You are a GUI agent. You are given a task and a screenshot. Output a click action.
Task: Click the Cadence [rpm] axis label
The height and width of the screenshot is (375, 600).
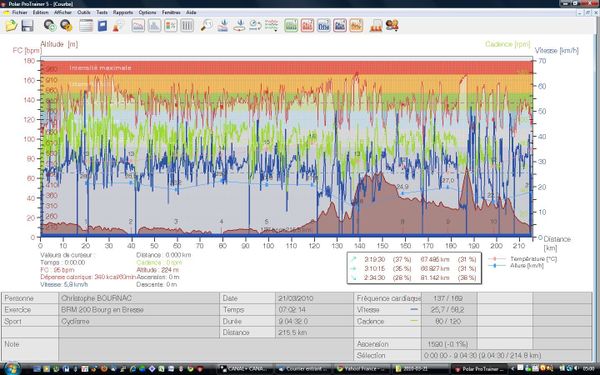point(508,44)
